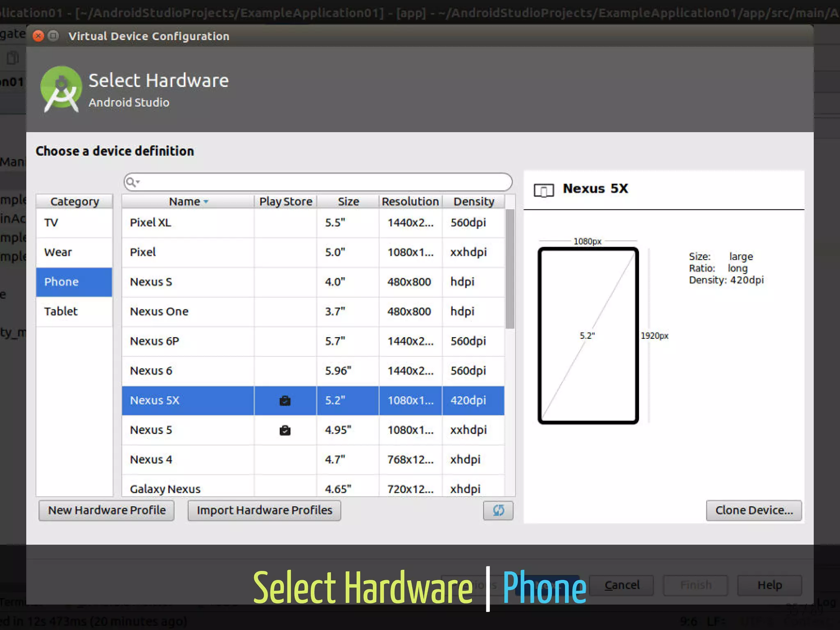The width and height of the screenshot is (840, 630).
Task: Click New Hardware Profile button
Action: point(107,510)
